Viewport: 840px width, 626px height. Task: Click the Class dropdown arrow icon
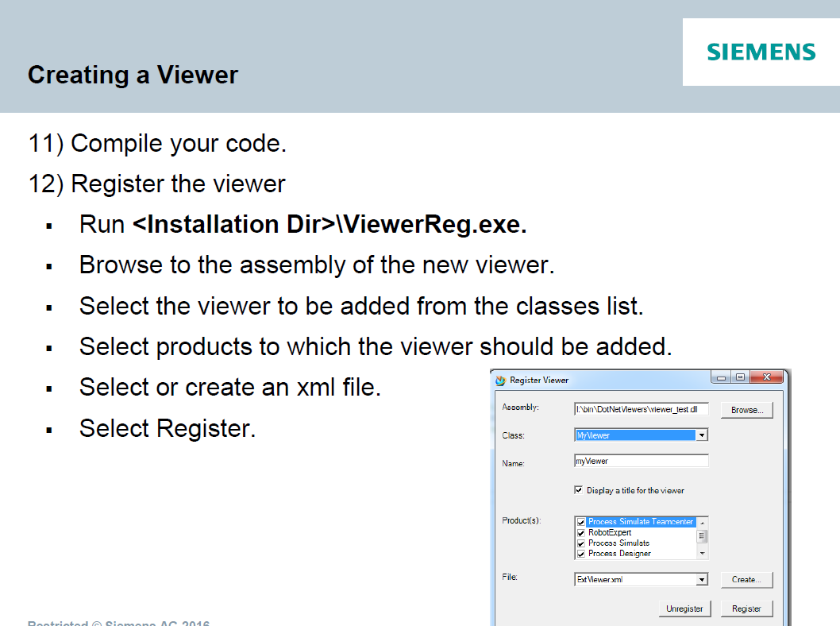click(703, 435)
